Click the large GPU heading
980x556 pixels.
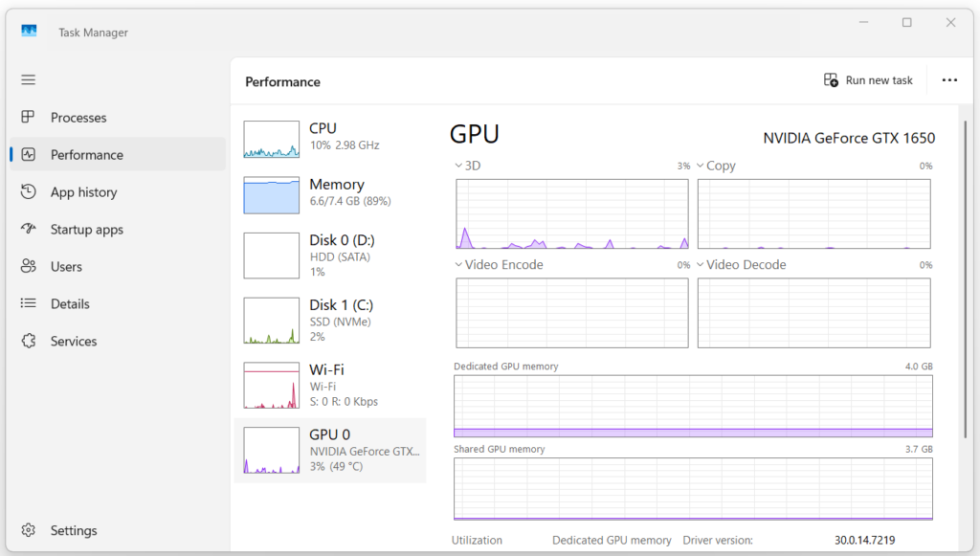pos(475,134)
